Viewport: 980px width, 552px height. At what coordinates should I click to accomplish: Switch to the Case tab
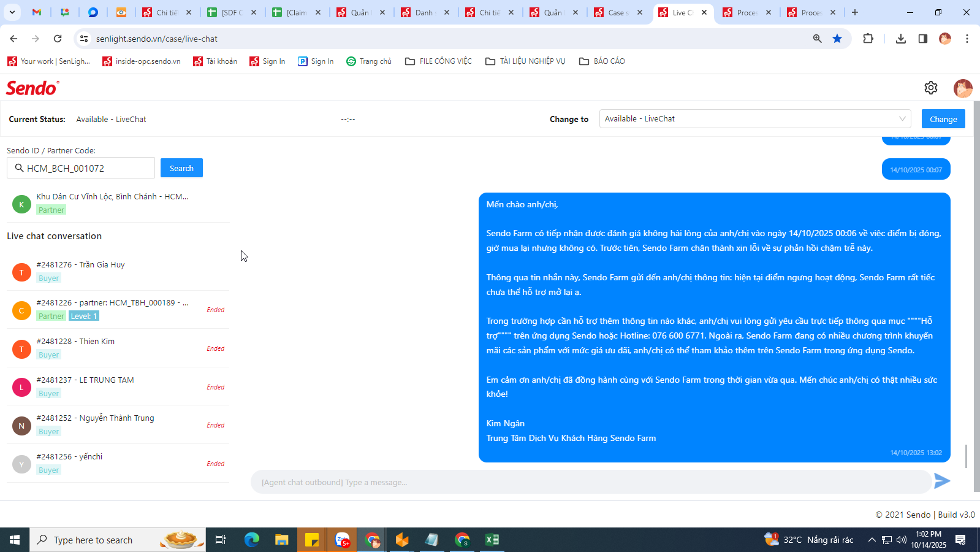pos(618,12)
